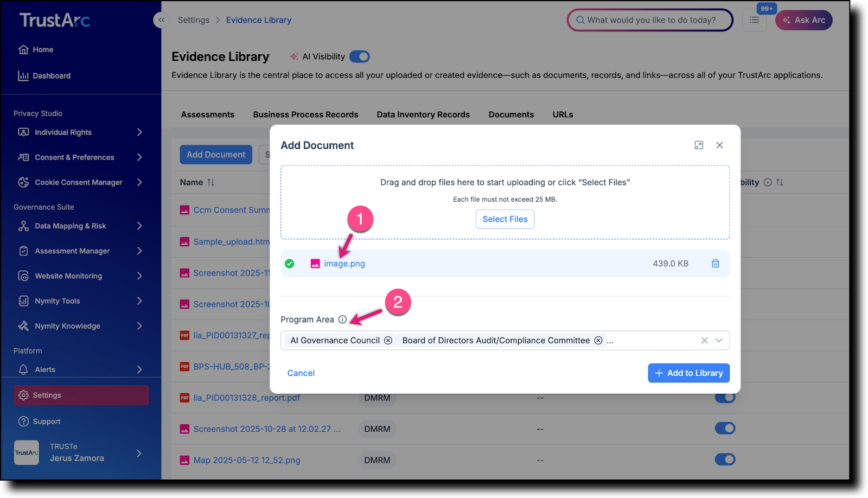Click the AI Visibility sparkle icon
This screenshot has height=498, width=868.
[x=294, y=56]
